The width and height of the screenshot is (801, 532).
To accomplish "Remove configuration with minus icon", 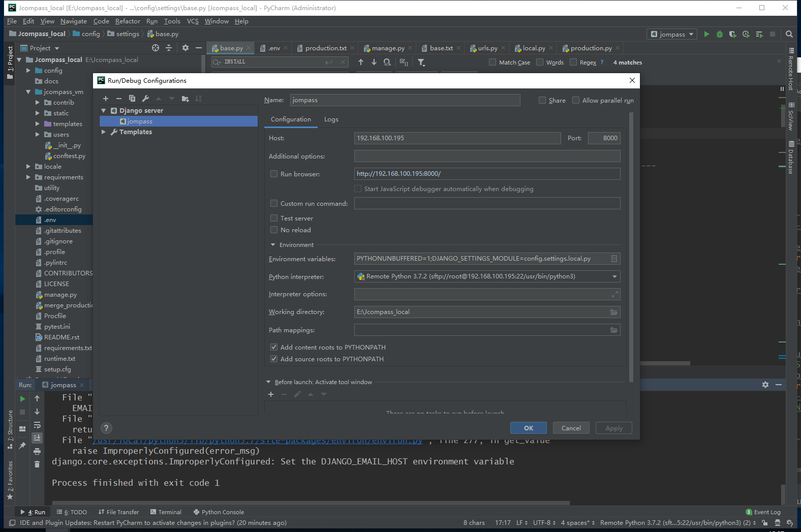I will tap(119, 99).
